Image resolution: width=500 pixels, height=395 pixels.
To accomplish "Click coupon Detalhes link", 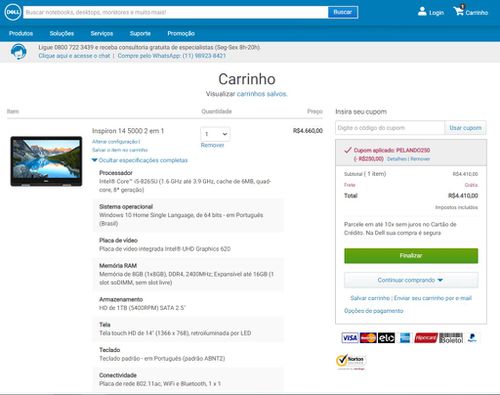I will click(x=397, y=159).
